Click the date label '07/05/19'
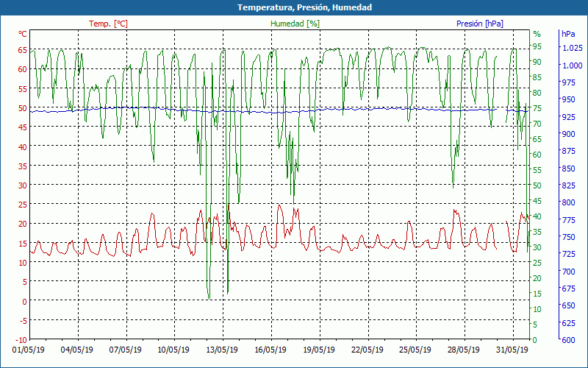This screenshot has width=588, height=368. pyautogui.click(x=125, y=350)
